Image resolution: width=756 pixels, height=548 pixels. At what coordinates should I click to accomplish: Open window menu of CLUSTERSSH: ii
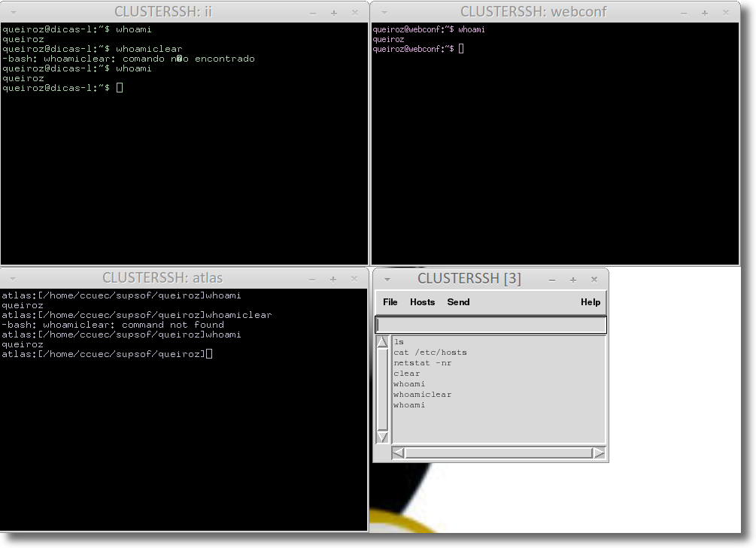click(14, 13)
